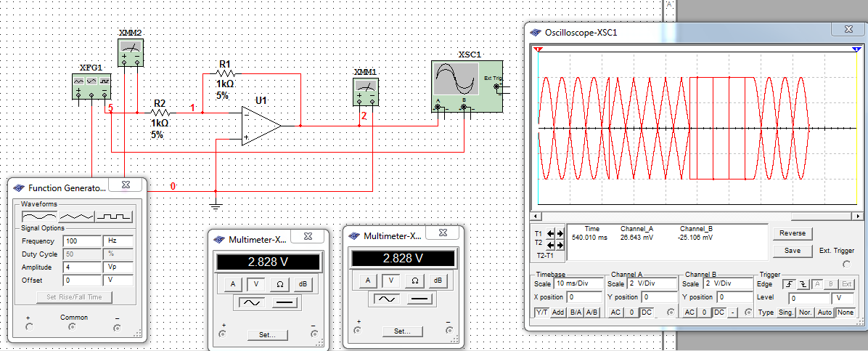Click the ground symbol in the schematic

pos(216,206)
